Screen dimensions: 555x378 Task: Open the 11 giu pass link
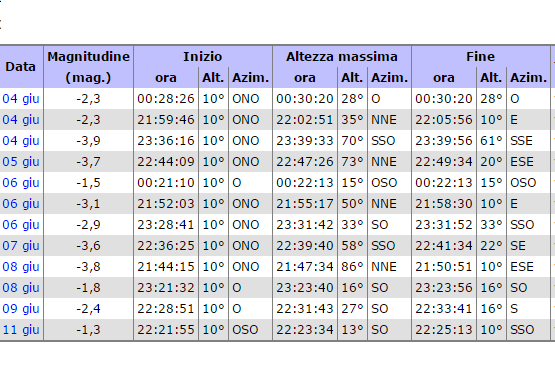pyautogui.click(x=21, y=330)
